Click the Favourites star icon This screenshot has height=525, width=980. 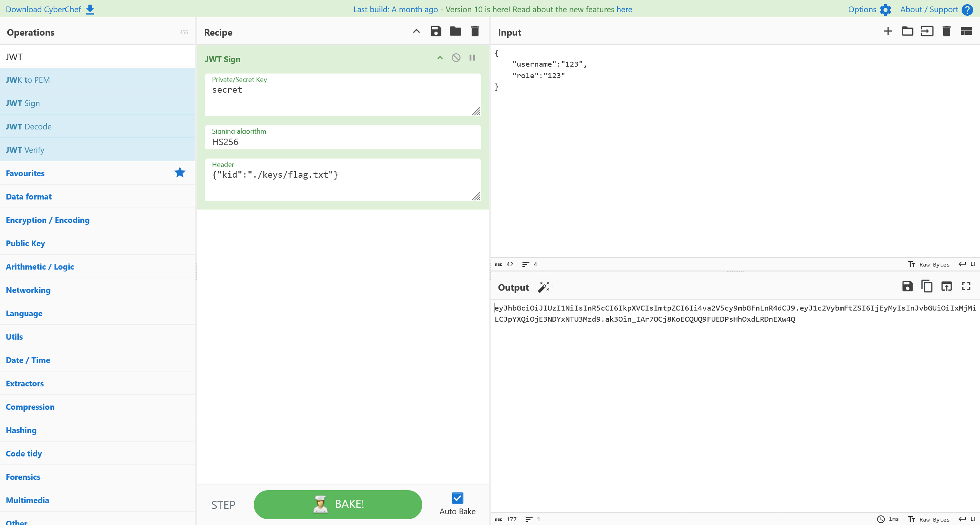[180, 173]
